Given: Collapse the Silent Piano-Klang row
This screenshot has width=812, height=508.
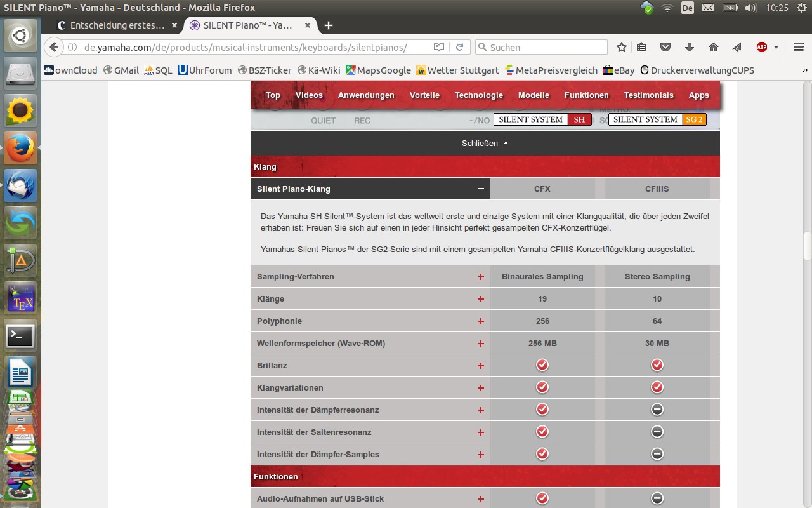Looking at the screenshot, I should pyautogui.click(x=481, y=189).
